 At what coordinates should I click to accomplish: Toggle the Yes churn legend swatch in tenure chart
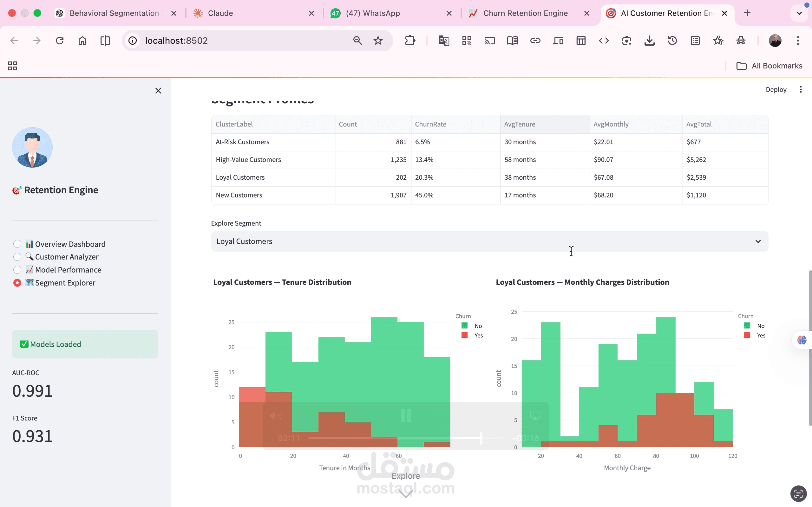[465, 335]
